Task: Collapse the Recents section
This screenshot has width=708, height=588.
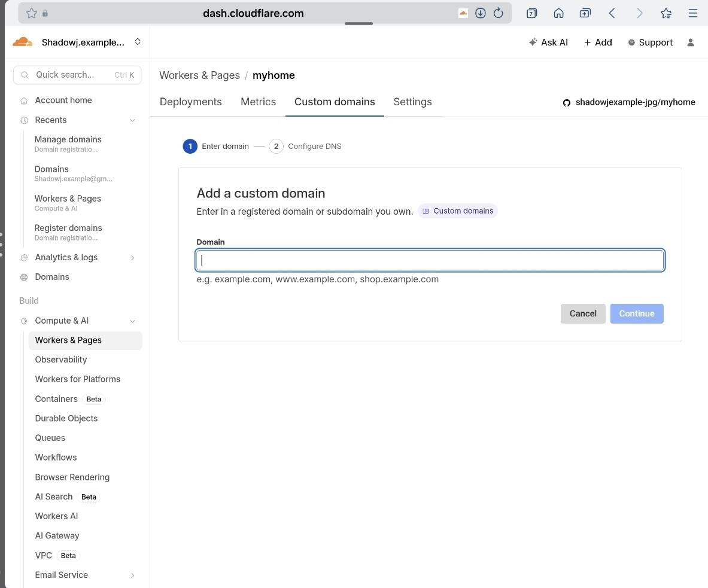Action: click(132, 120)
